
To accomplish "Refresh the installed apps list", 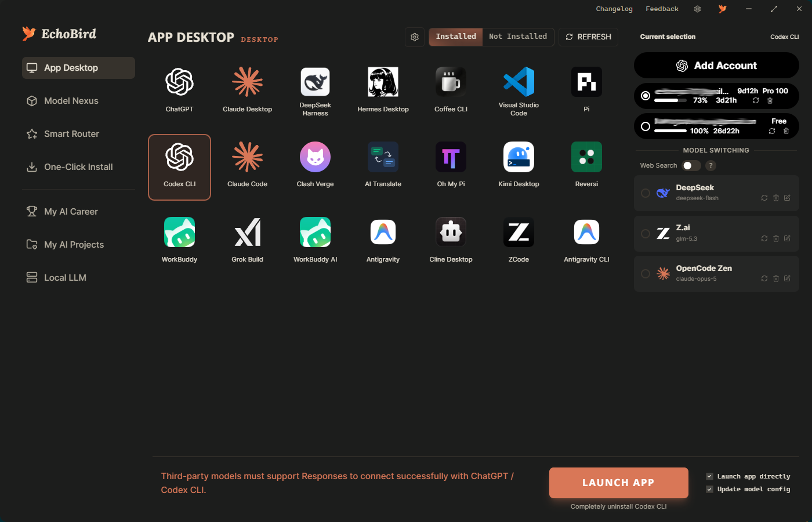I will coord(588,37).
